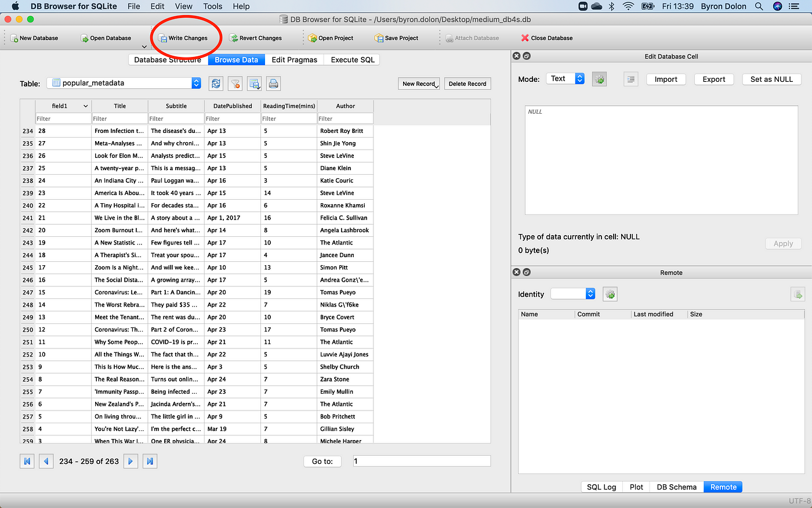The height and width of the screenshot is (508, 812).
Task: Click the gear icon next to Identity
Action: click(x=610, y=294)
